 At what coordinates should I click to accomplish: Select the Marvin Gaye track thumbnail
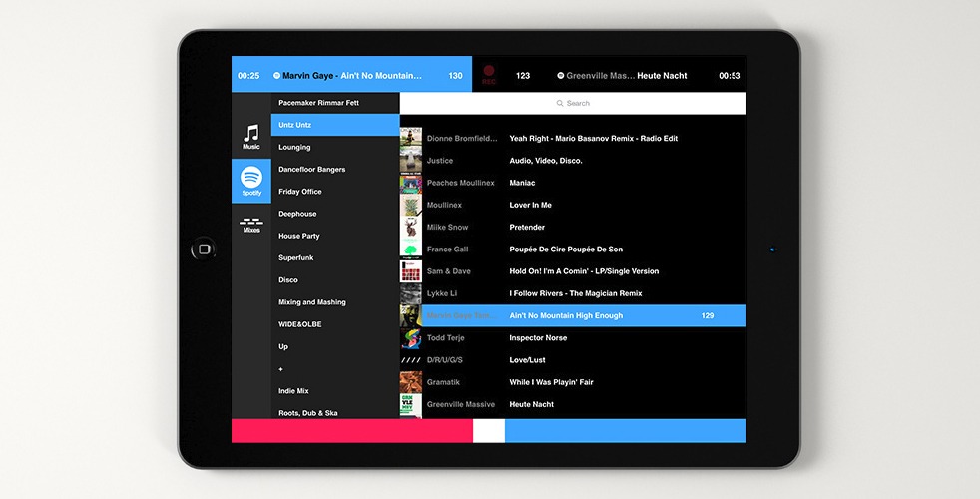[x=410, y=315]
